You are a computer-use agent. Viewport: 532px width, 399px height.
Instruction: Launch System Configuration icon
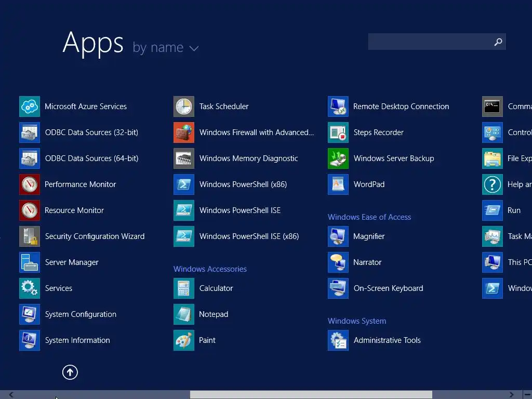click(x=30, y=314)
